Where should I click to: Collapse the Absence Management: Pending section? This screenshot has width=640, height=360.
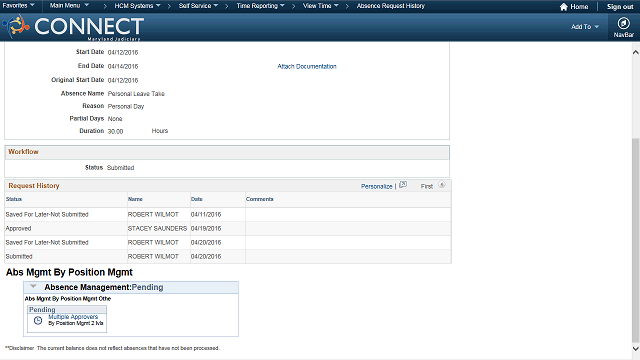click(x=33, y=287)
